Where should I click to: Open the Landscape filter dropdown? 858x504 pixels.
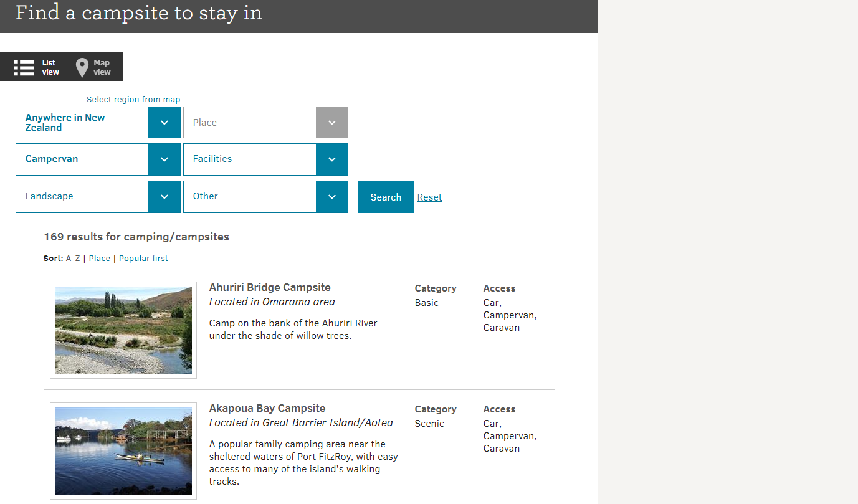(98, 197)
